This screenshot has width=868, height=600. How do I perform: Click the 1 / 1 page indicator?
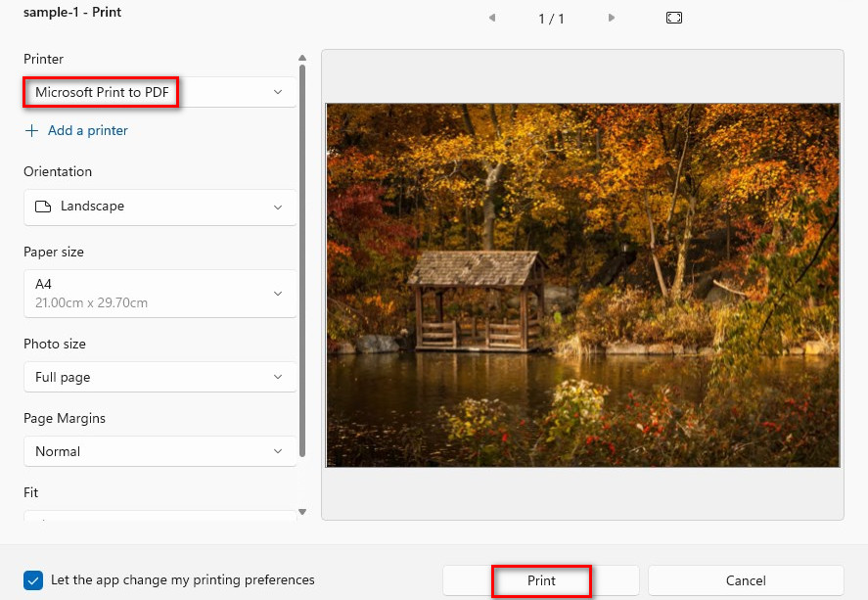[x=552, y=17]
